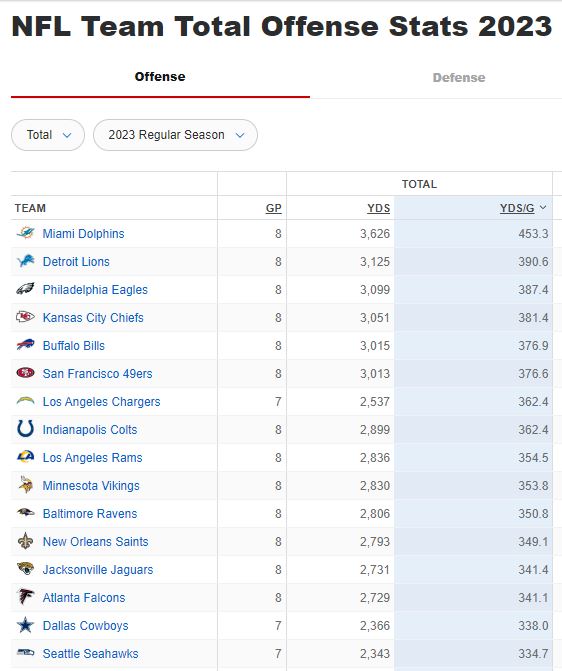Click the New Orleans Saints fleur-de-lis logo
562x671 pixels.
pos(25,541)
